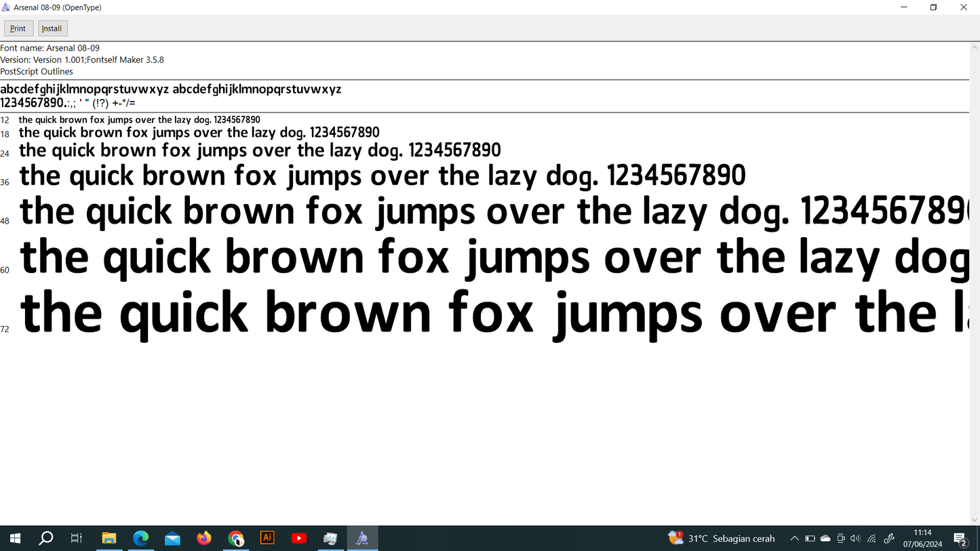980x551 pixels.
Task: Open Firefox from the taskbar
Action: [x=204, y=538]
